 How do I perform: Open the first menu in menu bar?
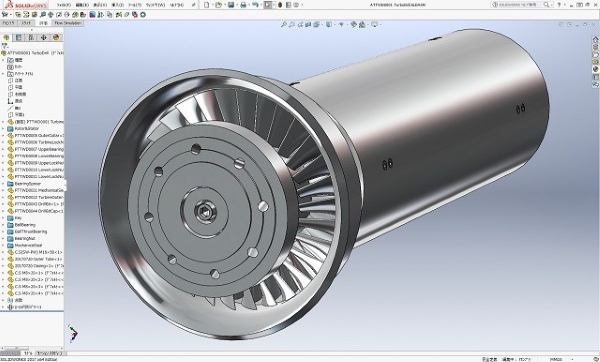[x=64, y=5]
